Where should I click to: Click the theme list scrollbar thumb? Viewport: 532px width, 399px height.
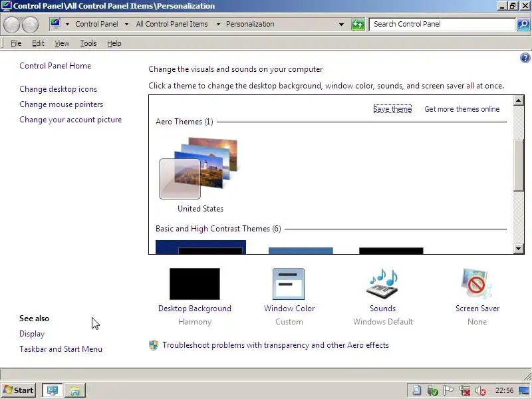click(x=518, y=165)
